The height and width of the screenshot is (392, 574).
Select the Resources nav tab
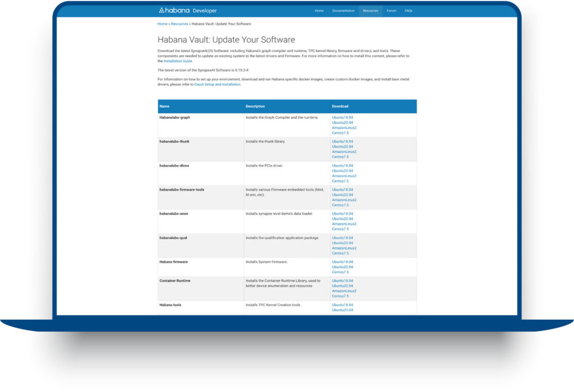[371, 11]
